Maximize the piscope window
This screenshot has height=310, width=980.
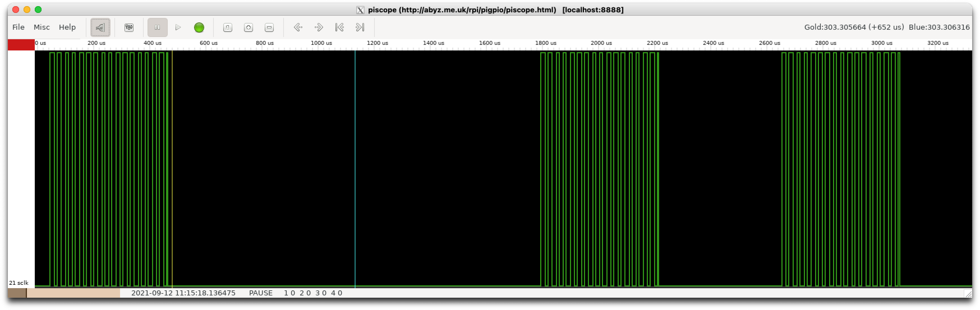[38, 10]
